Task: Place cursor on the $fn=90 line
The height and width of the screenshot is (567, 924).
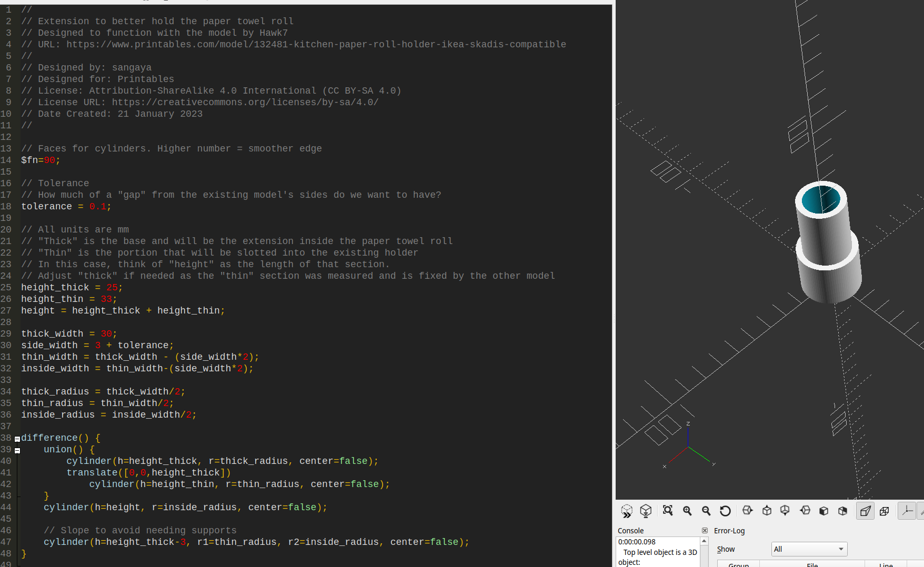Action: (x=61, y=160)
